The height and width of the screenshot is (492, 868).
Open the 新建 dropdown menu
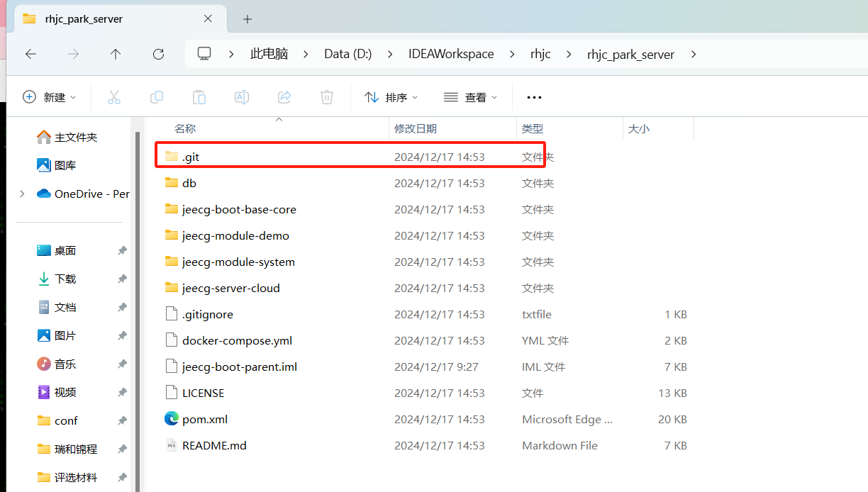tap(50, 97)
